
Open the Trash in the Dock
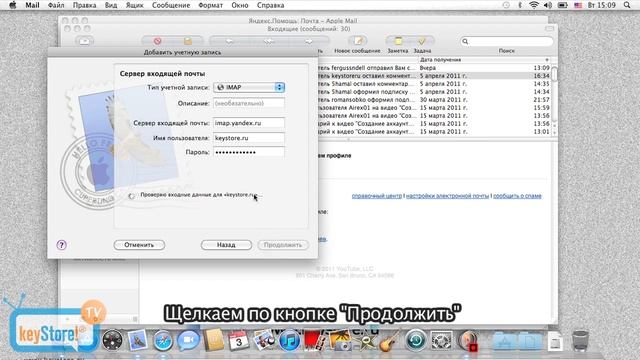coord(580,340)
